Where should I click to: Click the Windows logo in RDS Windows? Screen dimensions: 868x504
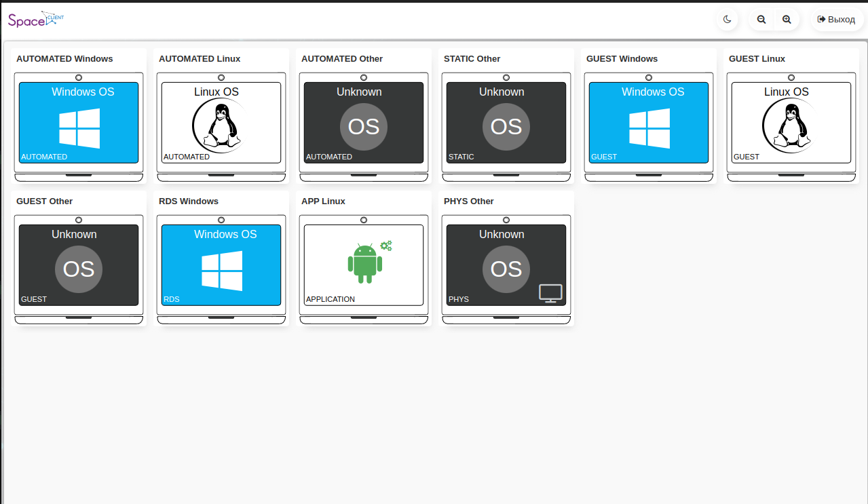(222, 271)
